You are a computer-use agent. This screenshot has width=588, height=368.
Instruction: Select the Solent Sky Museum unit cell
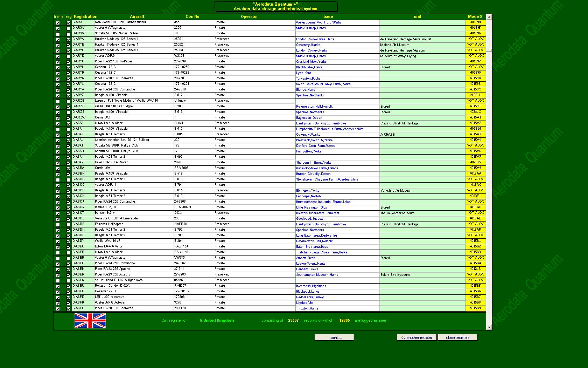(x=422, y=275)
